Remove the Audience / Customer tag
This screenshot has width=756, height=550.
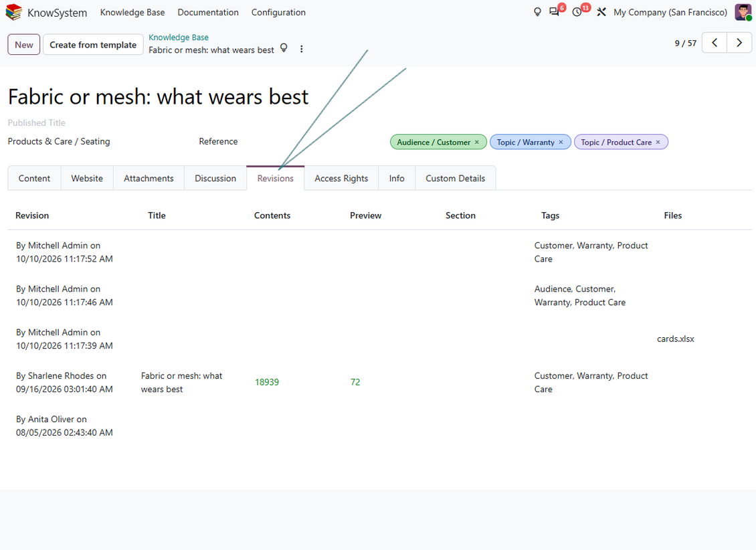click(x=477, y=143)
